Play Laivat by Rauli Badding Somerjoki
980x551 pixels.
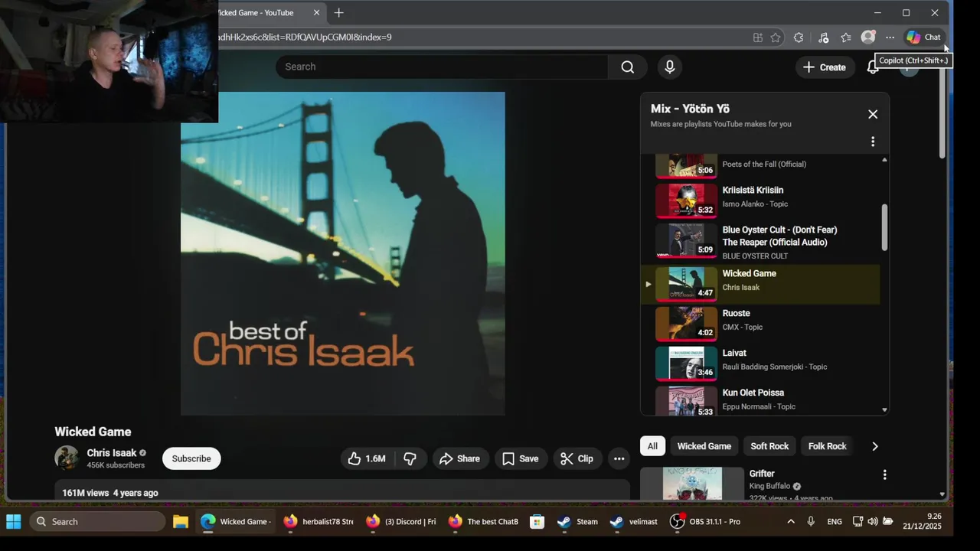click(x=760, y=363)
